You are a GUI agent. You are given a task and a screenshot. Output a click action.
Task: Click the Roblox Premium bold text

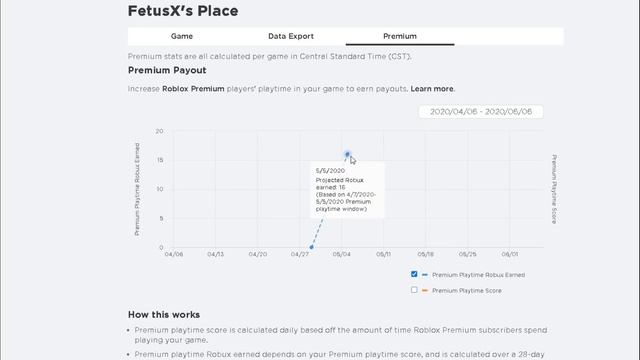click(193, 89)
